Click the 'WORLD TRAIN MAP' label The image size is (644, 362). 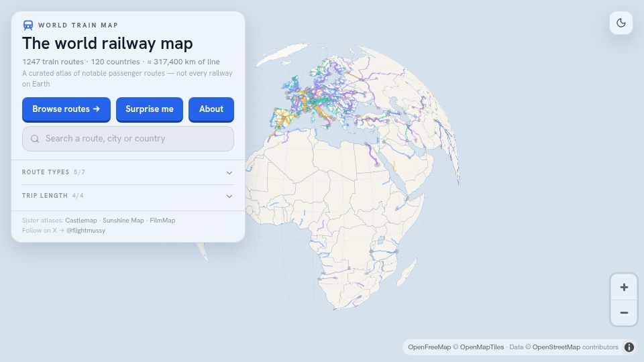pyautogui.click(x=78, y=25)
